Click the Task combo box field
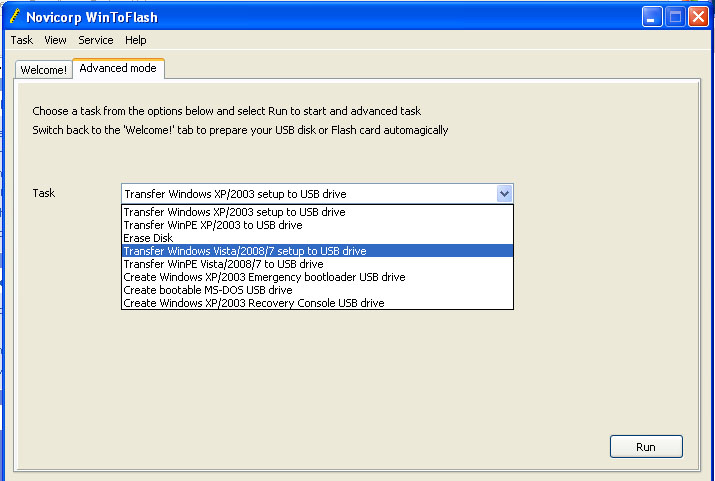This screenshot has height=481, width=715. point(317,194)
